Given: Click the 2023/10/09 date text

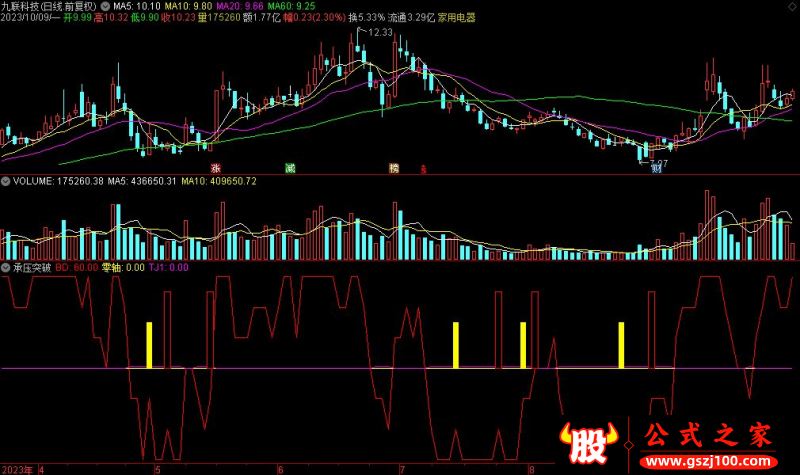Looking at the screenshot, I should coord(25,18).
